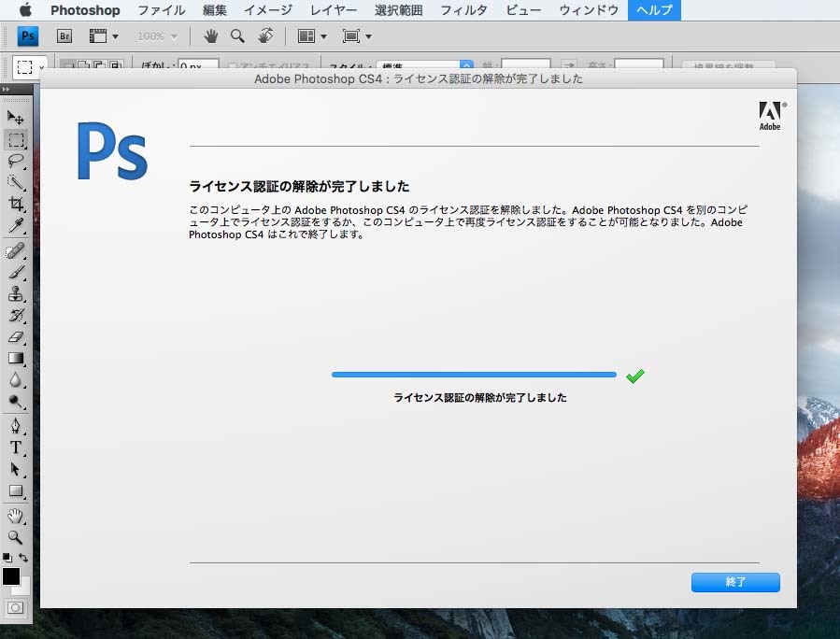Image resolution: width=840 pixels, height=639 pixels.
Task: Open the Screen Mode dropdown
Action: click(x=357, y=36)
